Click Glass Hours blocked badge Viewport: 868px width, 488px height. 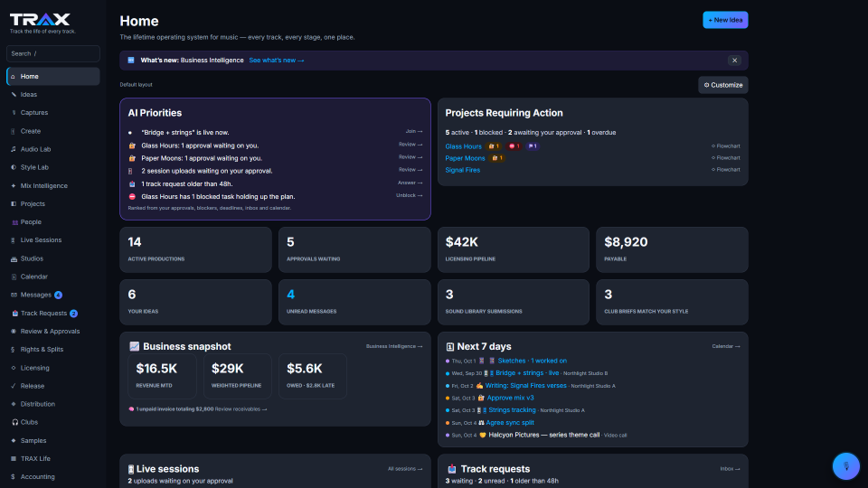pos(514,146)
